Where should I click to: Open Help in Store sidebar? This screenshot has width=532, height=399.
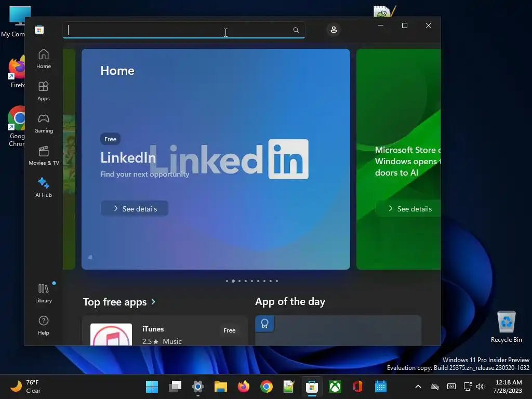click(x=44, y=325)
